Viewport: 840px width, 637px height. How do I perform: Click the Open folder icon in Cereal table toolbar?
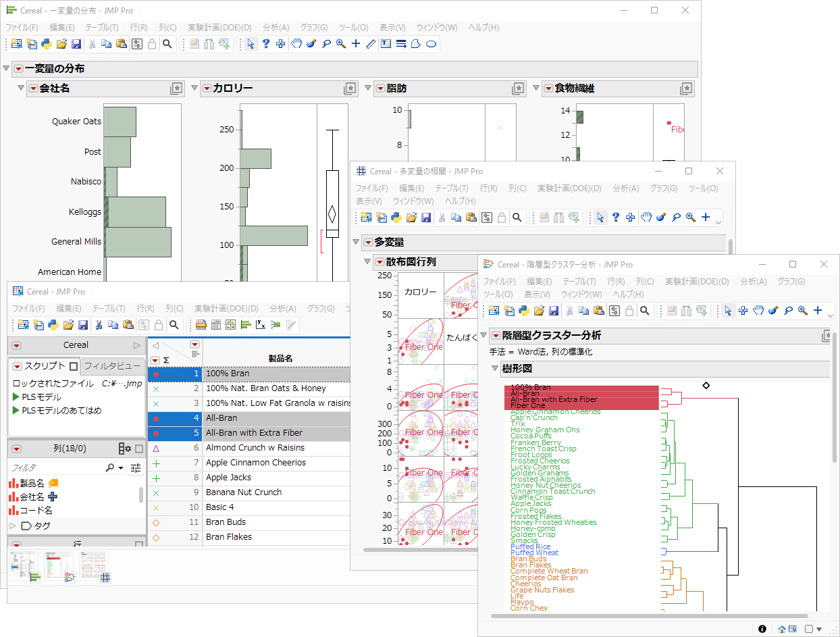(68, 325)
